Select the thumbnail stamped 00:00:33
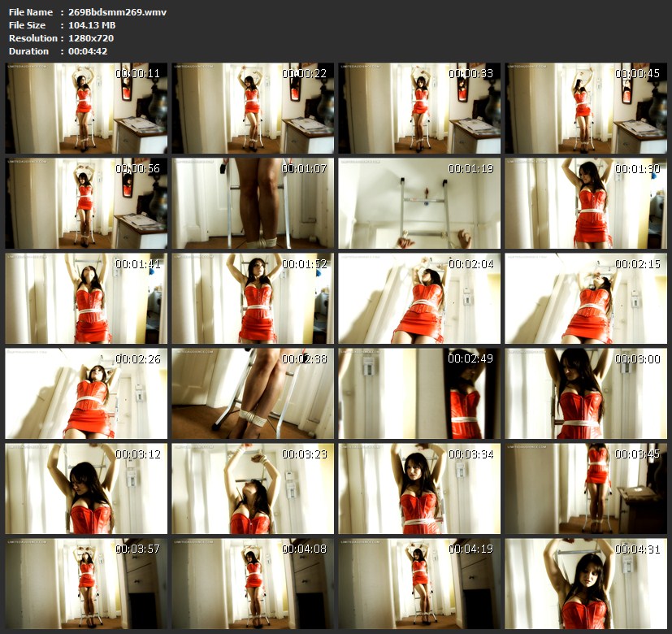 tap(419, 108)
